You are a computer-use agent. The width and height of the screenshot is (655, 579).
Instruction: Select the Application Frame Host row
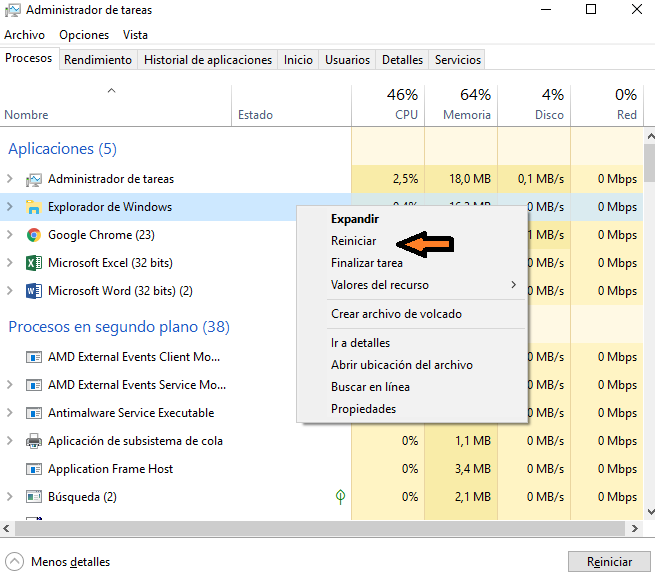[322, 469]
